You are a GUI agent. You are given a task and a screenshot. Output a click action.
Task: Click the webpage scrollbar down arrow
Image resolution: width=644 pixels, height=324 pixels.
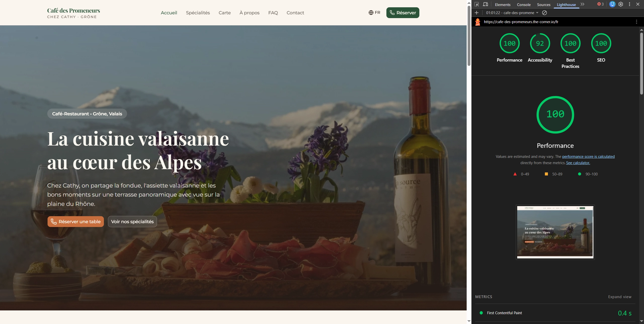pyautogui.click(x=469, y=321)
